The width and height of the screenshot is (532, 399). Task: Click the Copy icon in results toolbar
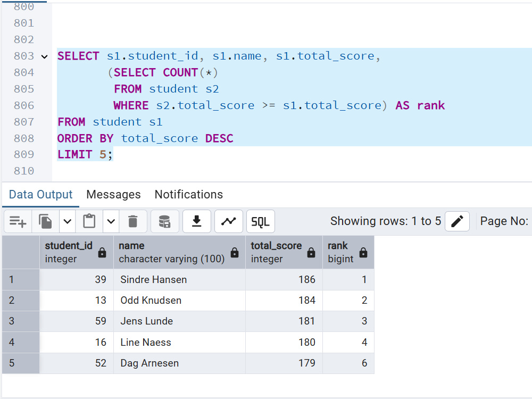click(45, 221)
